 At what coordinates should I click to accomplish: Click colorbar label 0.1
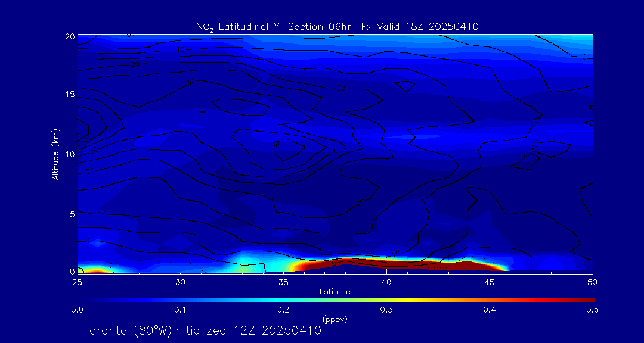[x=180, y=310]
